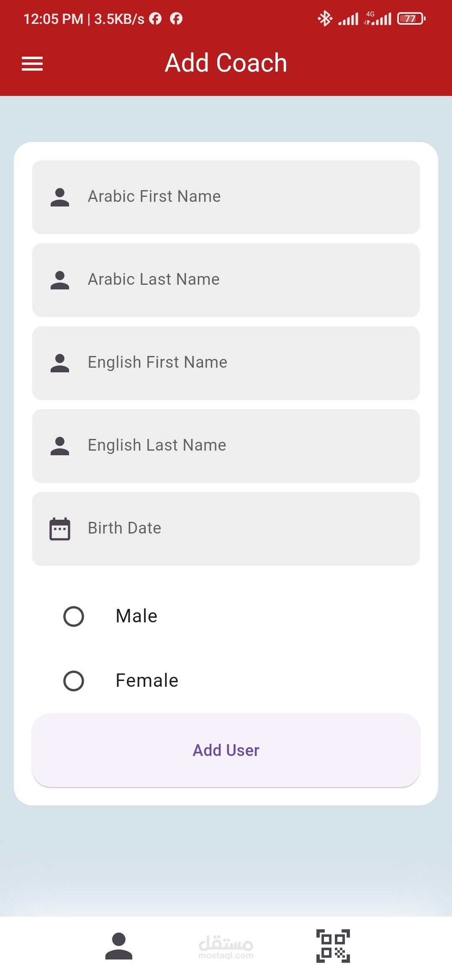Tap the battery indicator in status bar
Viewport: 452px width, 980px height.
(411, 18)
